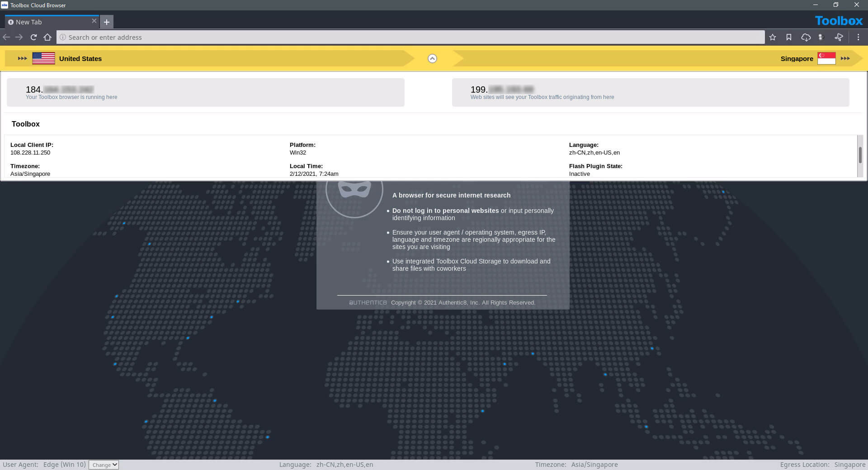Click status bar Language entry
Screen dimensions: 868x470
[326, 465]
